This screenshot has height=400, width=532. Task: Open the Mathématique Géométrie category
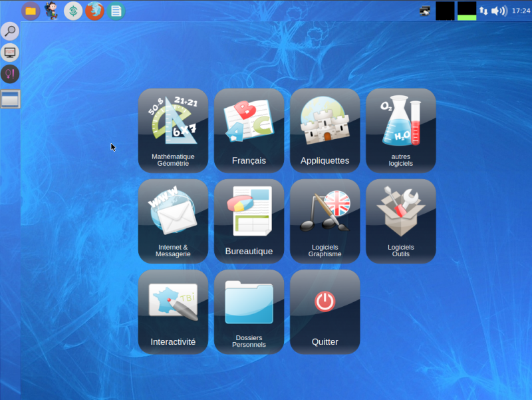tap(173, 130)
